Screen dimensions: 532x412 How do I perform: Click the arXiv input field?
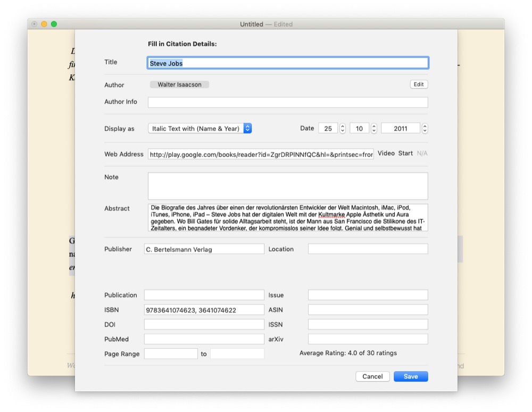(x=368, y=339)
